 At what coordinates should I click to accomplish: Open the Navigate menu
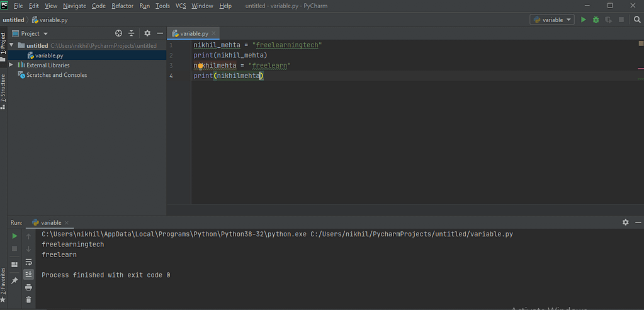pos(74,6)
